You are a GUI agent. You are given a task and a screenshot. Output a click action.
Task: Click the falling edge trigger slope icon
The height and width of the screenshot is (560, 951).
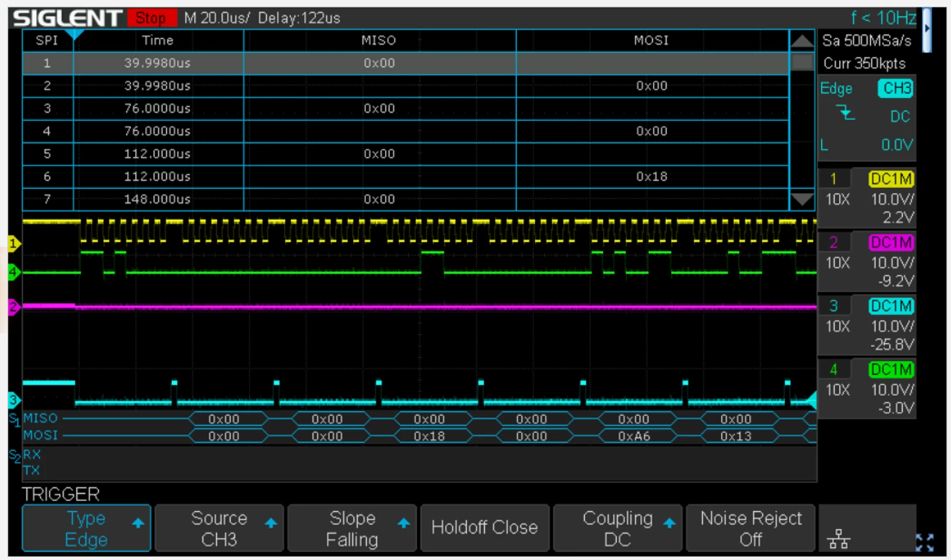coord(845,113)
